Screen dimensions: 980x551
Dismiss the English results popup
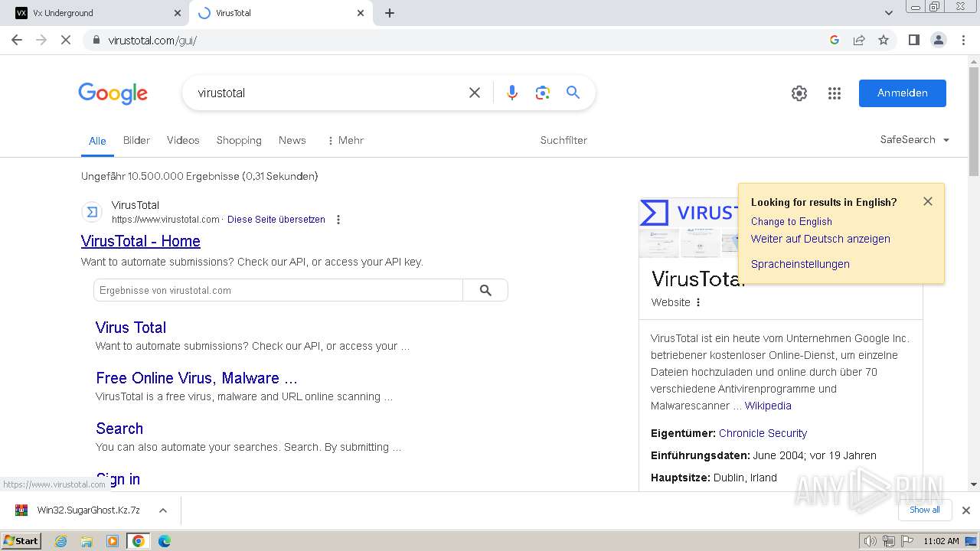[x=928, y=201]
